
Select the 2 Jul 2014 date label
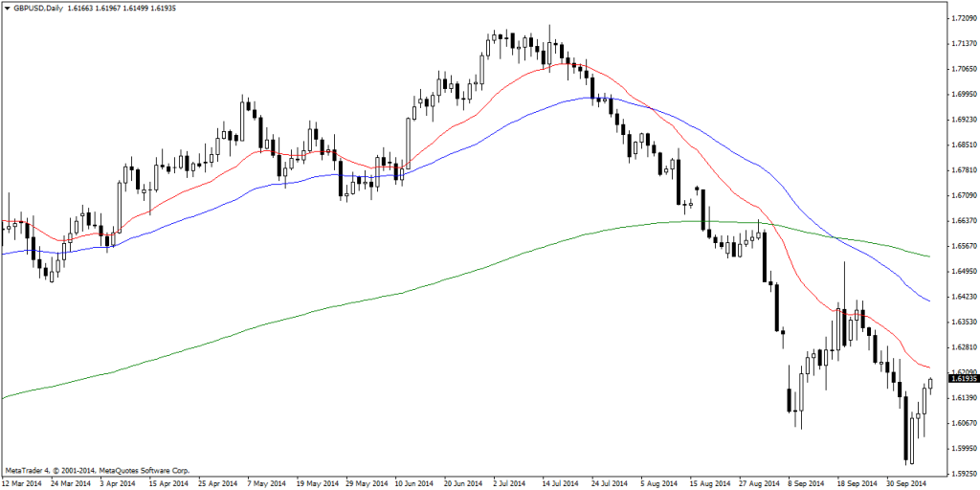(506, 483)
